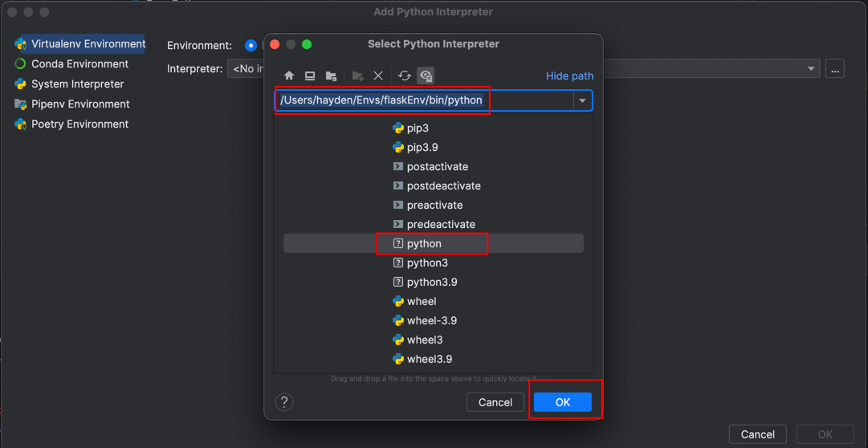The width and height of the screenshot is (868, 448).
Task: Select the Environment radio button
Action: pos(251,46)
